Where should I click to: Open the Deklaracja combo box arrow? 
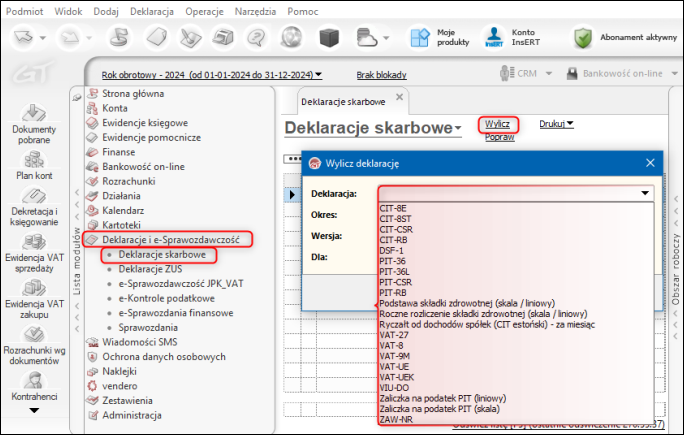tap(645, 193)
